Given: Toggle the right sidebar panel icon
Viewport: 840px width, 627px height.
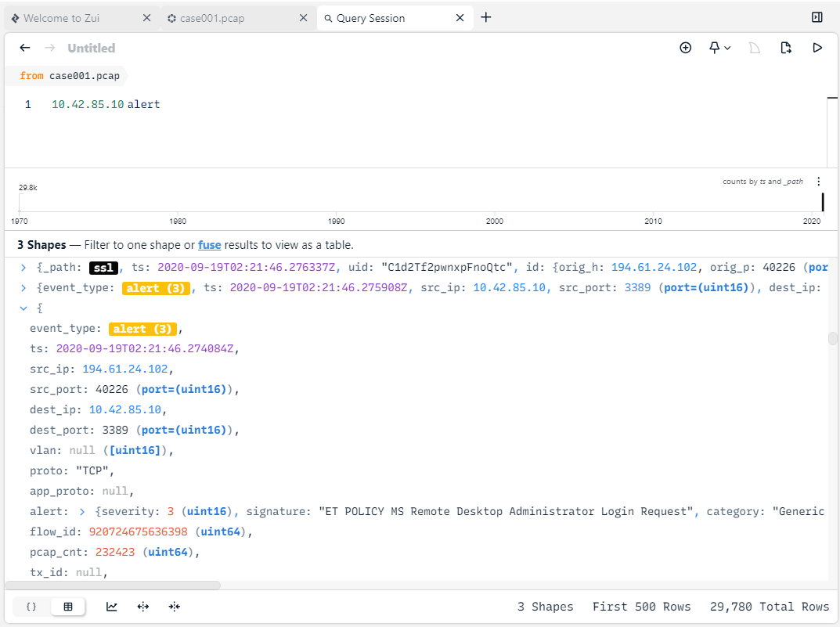Looking at the screenshot, I should pyautogui.click(x=817, y=17).
